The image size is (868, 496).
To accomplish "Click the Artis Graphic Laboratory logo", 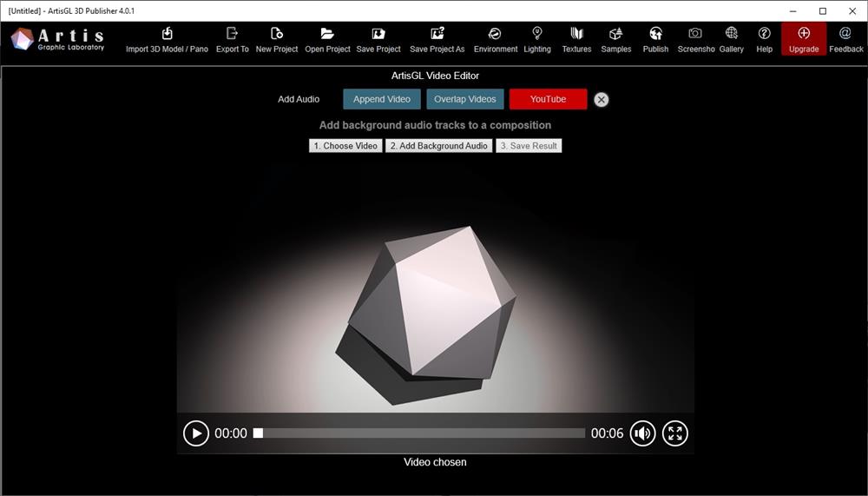I will pos(57,39).
